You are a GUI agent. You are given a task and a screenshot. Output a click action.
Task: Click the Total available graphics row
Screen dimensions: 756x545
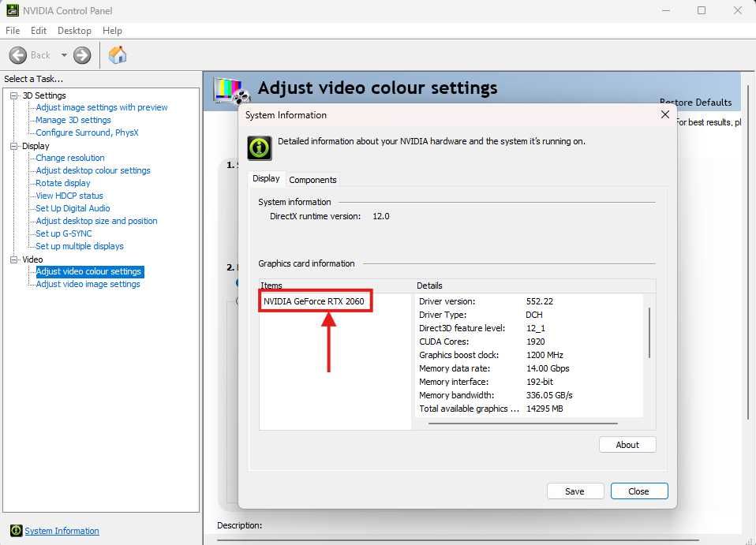pyautogui.click(x=529, y=409)
